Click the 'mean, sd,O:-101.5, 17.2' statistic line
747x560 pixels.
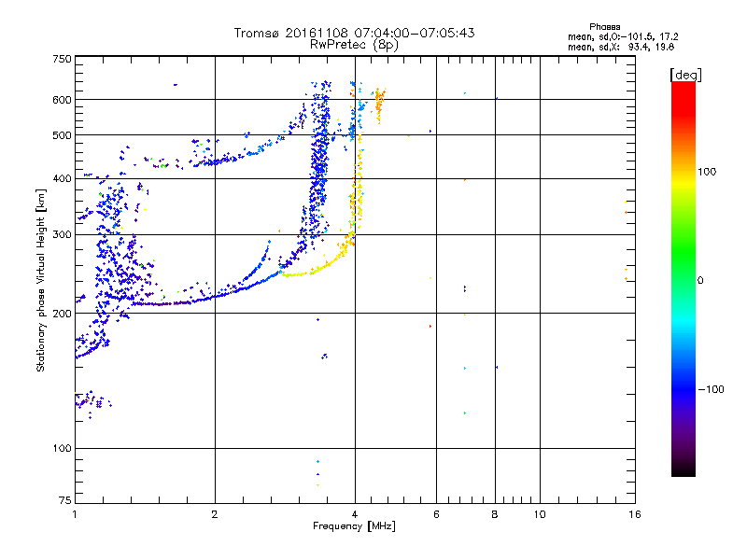coord(623,36)
